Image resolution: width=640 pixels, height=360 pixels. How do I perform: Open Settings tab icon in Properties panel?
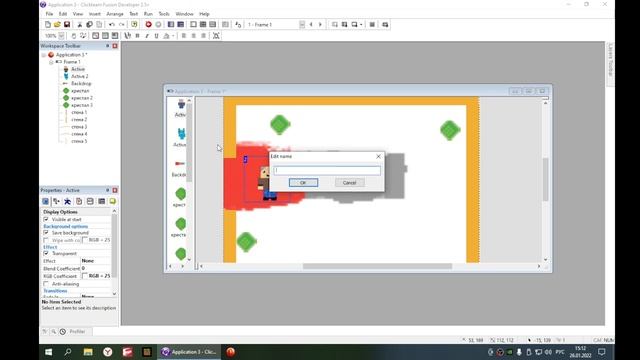(45, 201)
